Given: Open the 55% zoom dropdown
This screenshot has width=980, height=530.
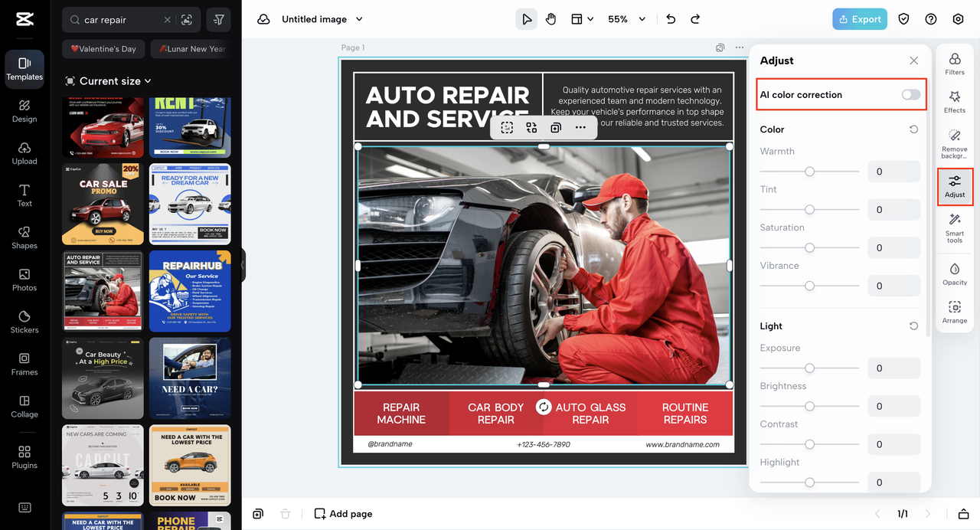Looking at the screenshot, I should click(x=627, y=19).
